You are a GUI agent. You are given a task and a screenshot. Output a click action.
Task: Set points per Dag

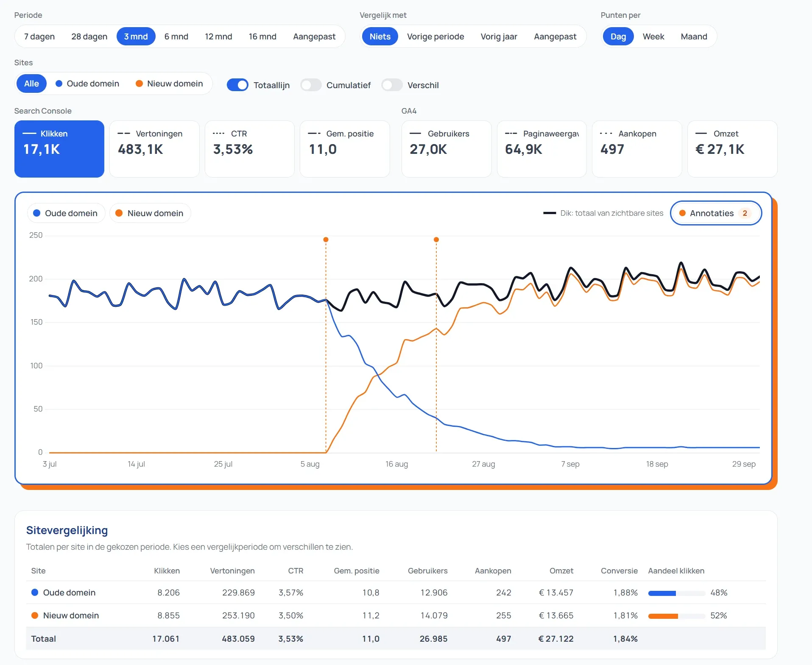618,36
